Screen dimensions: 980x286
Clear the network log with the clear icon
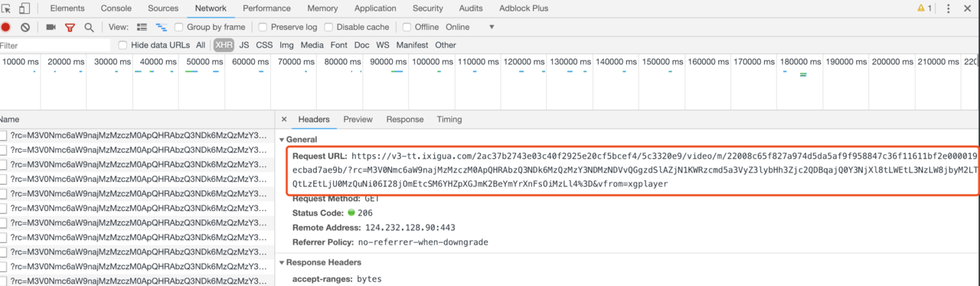[x=25, y=27]
